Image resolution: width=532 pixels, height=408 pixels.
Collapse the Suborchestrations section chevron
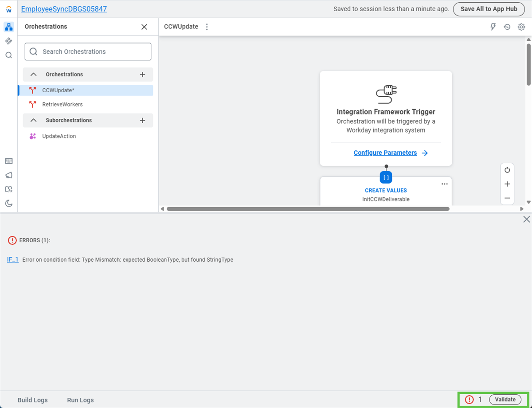[x=33, y=121]
